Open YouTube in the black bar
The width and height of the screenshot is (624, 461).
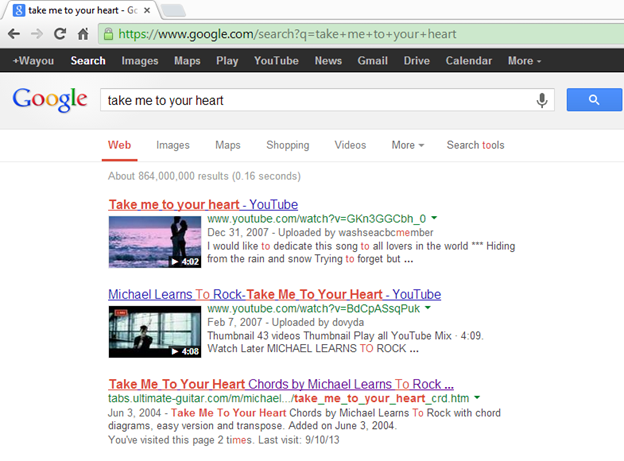(x=276, y=61)
